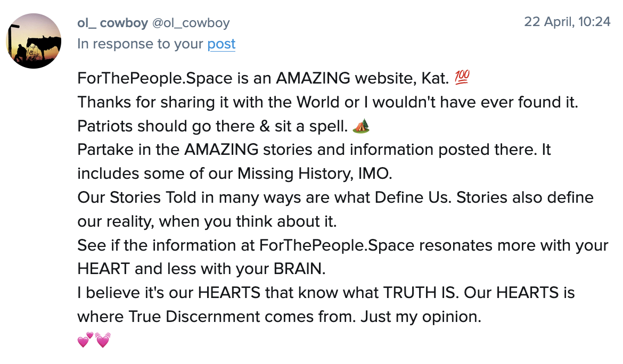623x364 pixels.
Task: Click the capitalized word BRAIN
Action: click(x=298, y=269)
